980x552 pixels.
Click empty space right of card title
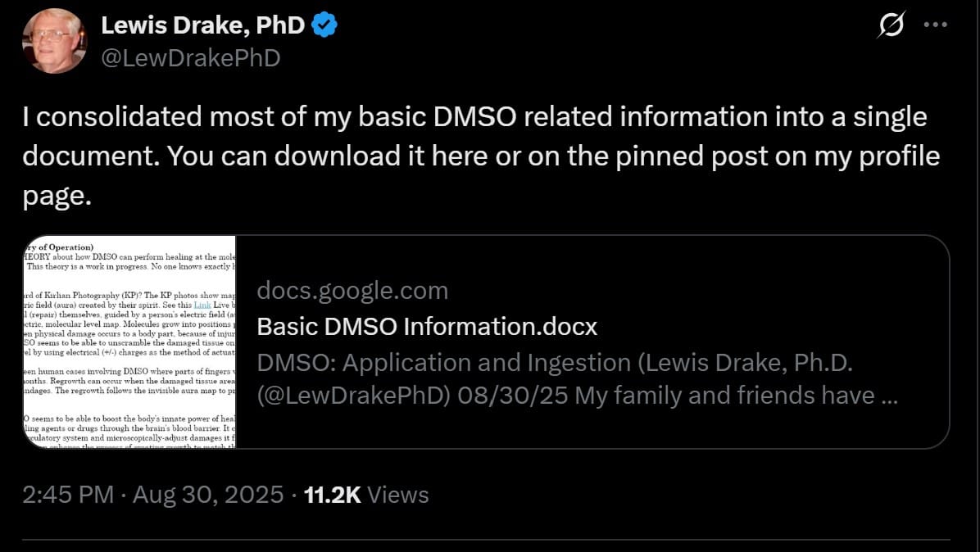tap(770, 326)
